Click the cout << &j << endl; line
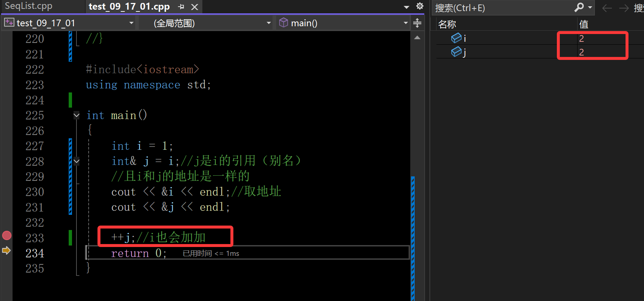This screenshot has width=644, height=301. (x=171, y=207)
